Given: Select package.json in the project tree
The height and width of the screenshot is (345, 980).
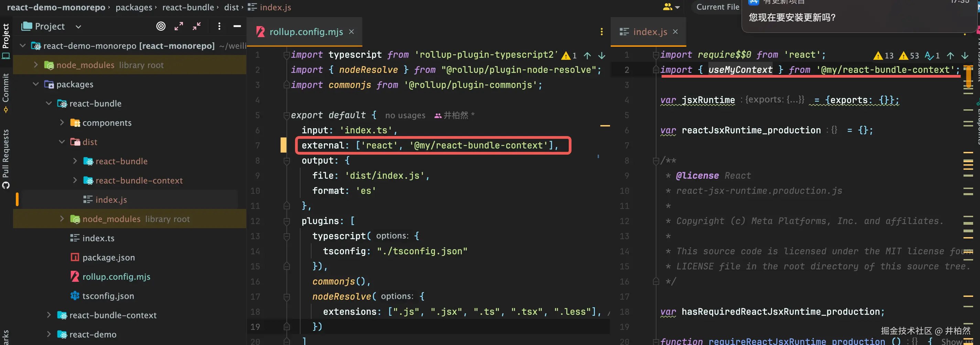Looking at the screenshot, I should click(108, 257).
